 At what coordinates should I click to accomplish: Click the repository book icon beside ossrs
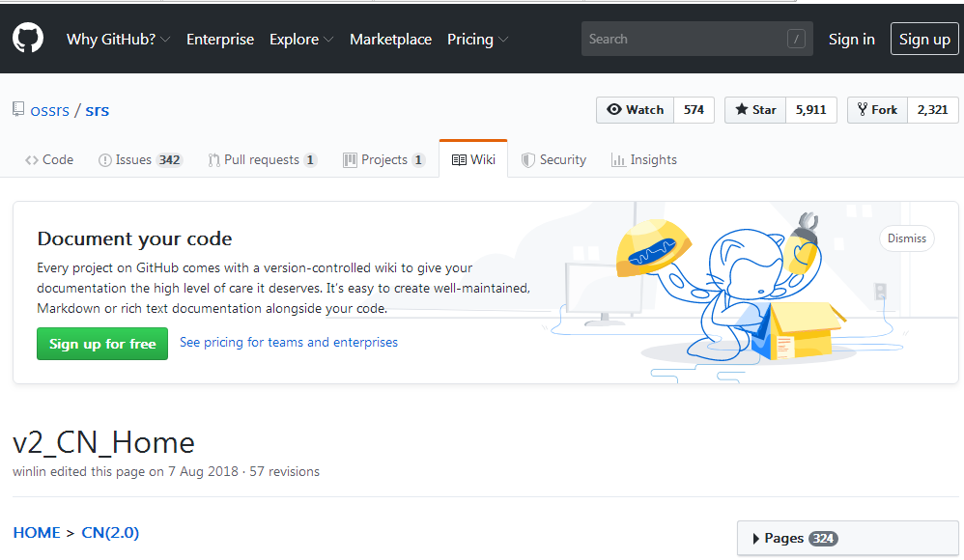pos(18,109)
